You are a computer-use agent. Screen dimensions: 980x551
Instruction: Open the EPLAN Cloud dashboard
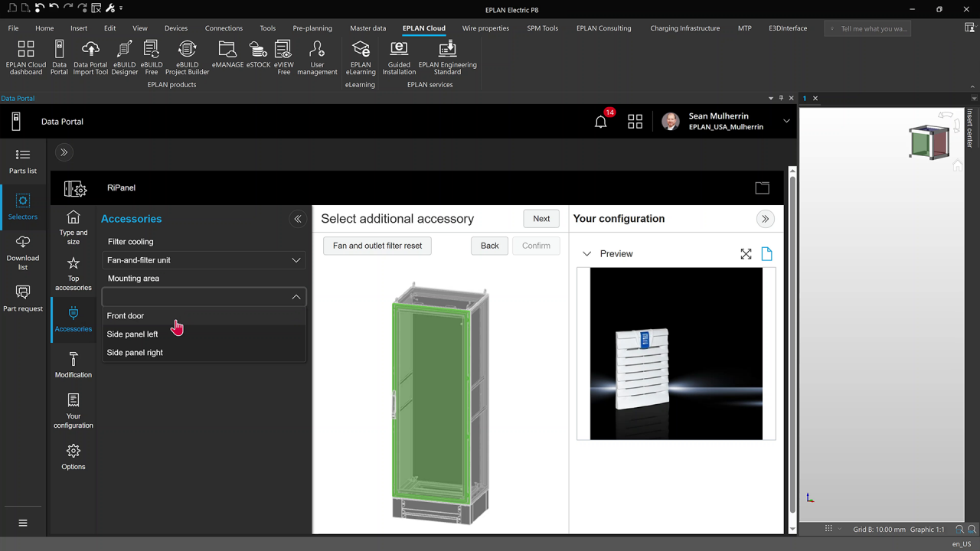point(26,58)
